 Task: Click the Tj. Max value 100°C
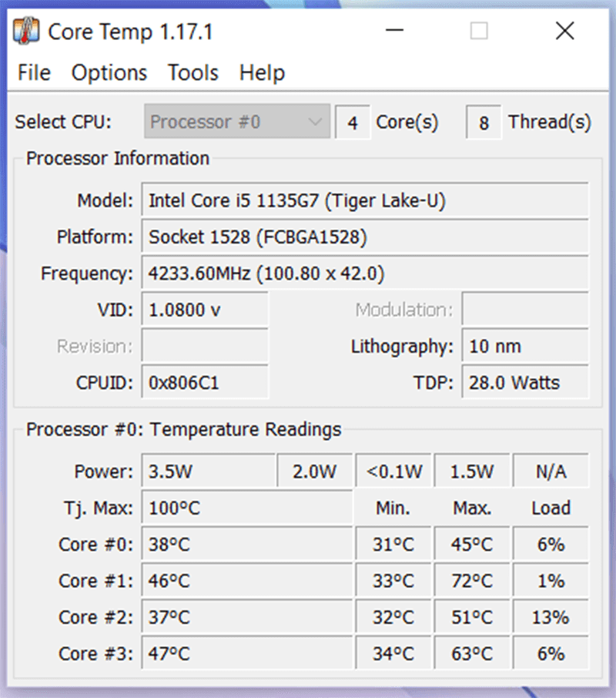click(x=247, y=508)
